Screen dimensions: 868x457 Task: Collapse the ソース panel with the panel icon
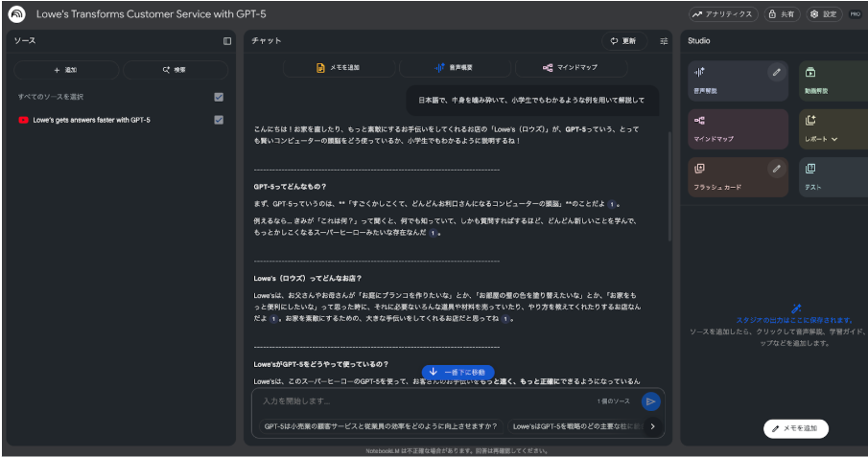click(x=227, y=41)
